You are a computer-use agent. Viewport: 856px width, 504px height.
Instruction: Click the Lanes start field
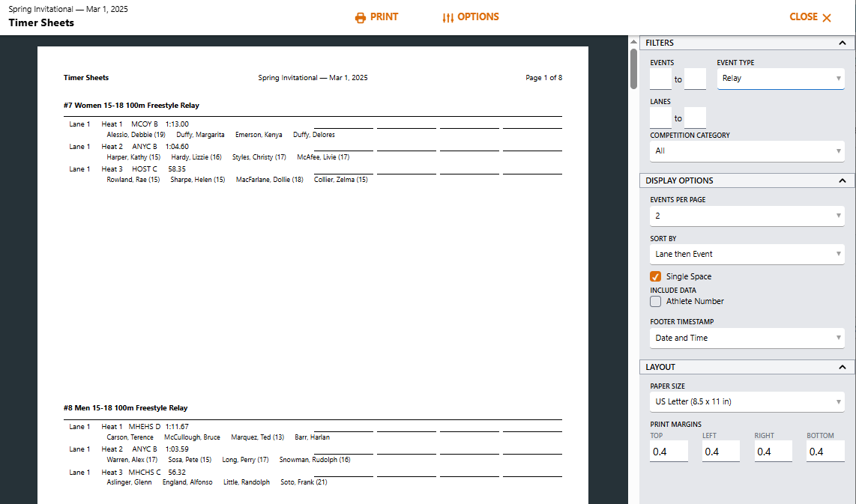[660, 118]
